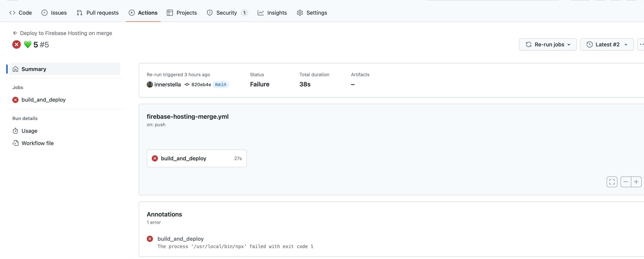
Task: Click the green heart emoji in title
Action: (x=28, y=44)
